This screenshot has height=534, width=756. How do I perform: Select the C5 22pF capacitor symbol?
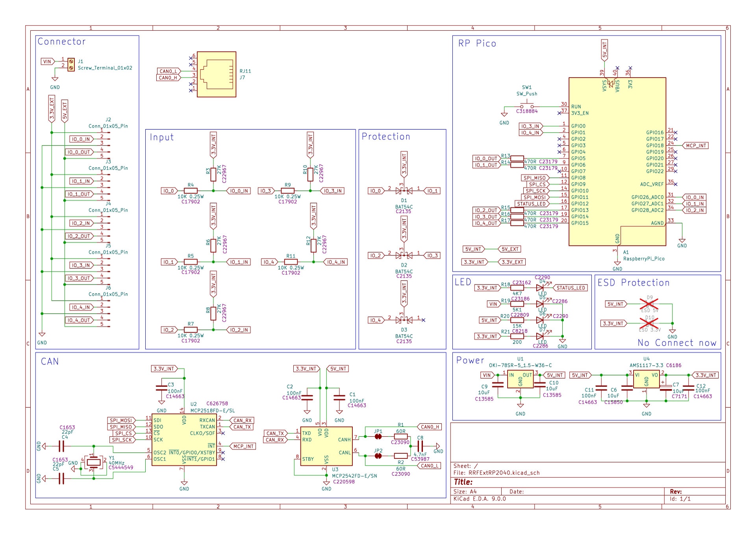pyautogui.click(x=61, y=479)
